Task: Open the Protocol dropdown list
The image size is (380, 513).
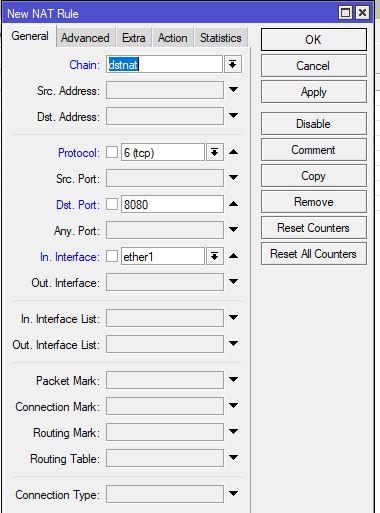Action: click(x=215, y=152)
